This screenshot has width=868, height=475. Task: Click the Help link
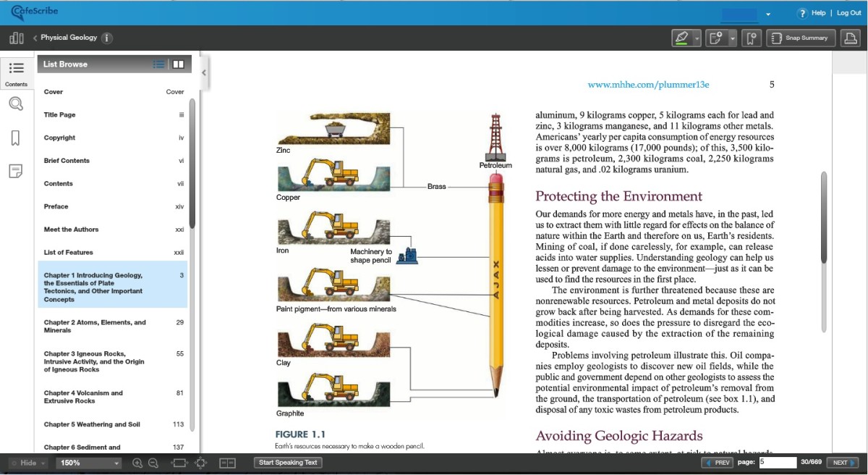tap(818, 13)
